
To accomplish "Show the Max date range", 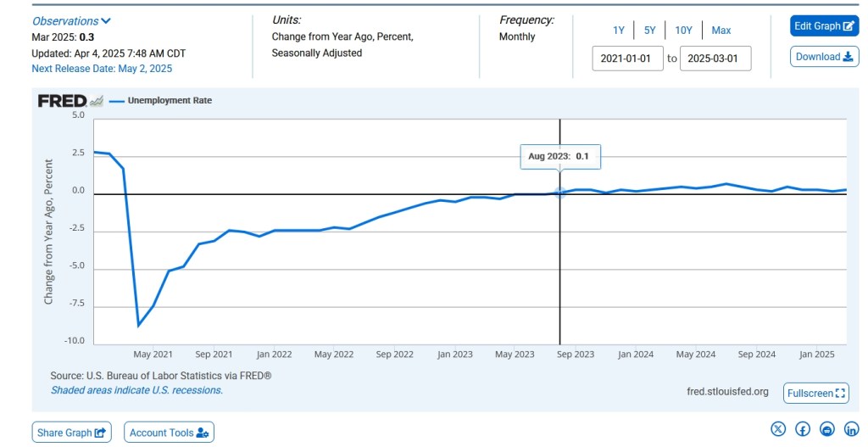I will 721,31.
